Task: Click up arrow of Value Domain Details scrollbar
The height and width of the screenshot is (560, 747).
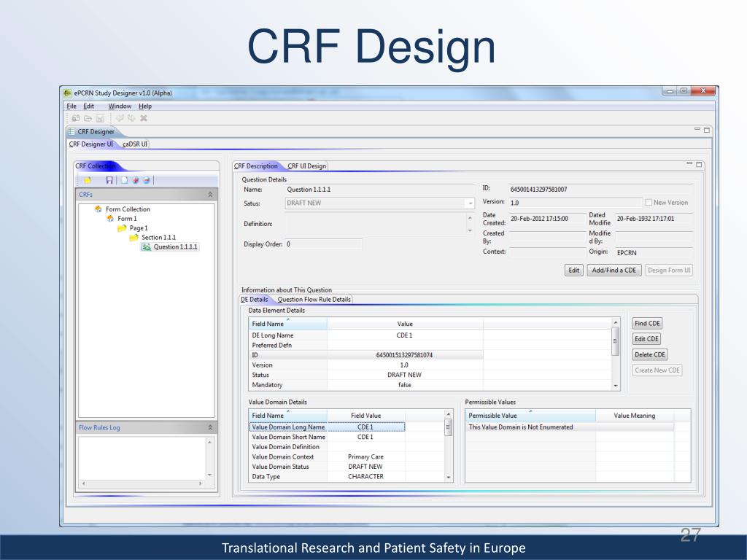Action: [x=449, y=414]
